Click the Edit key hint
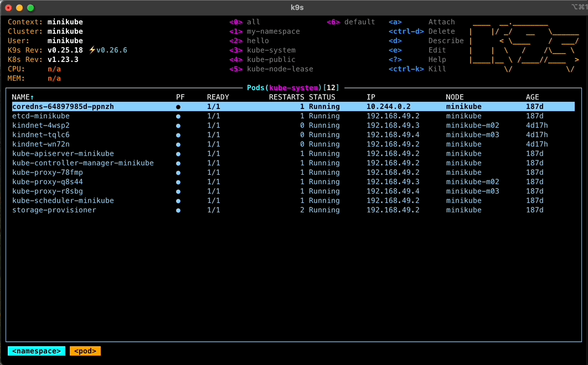Screen dimensions: 588x365 tap(417, 50)
